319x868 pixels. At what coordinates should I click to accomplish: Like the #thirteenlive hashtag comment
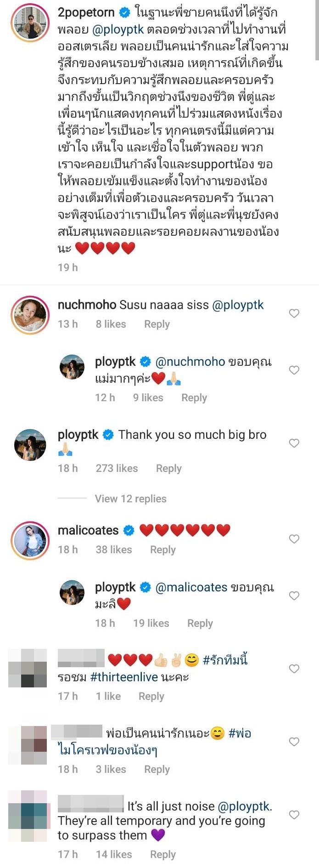(294, 669)
